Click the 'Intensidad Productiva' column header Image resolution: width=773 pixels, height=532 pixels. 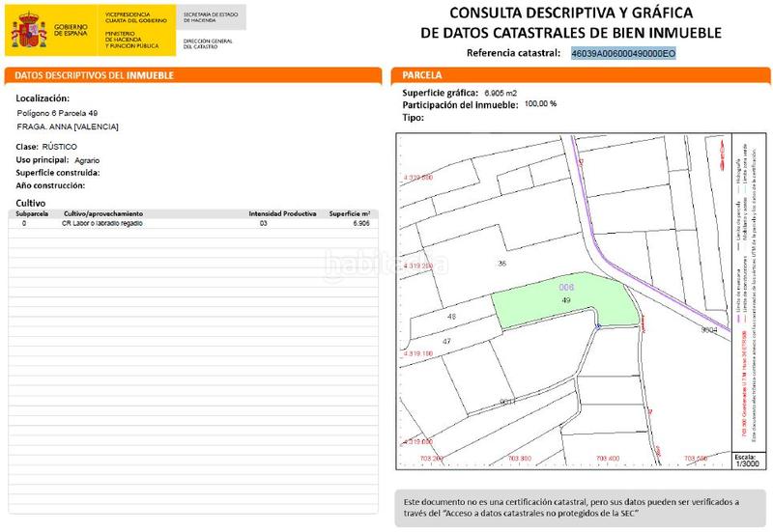282,213
